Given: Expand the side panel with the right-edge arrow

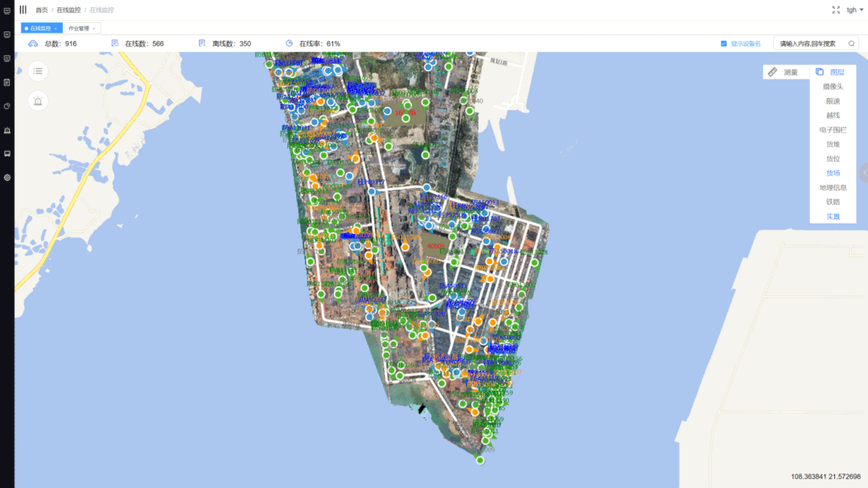Looking at the screenshot, I should click(864, 173).
